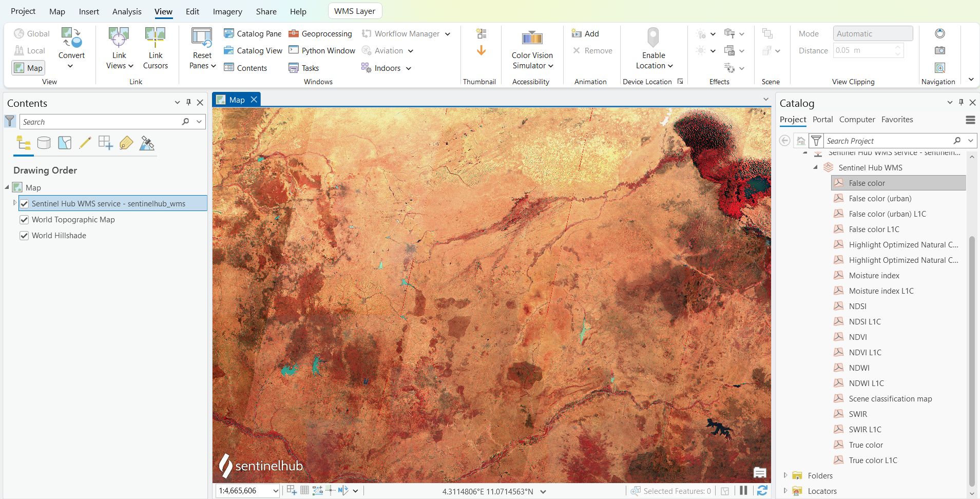The width and height of the screenshot is (980, 499).
Task: Click the Contents filter funnel icon
Action: (10, 121)
